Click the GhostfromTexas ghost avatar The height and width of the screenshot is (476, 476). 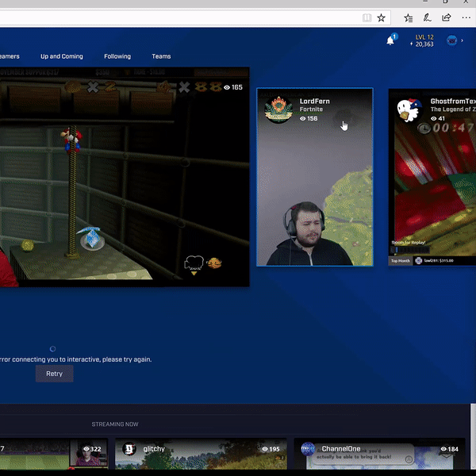[x=409, y=109]
